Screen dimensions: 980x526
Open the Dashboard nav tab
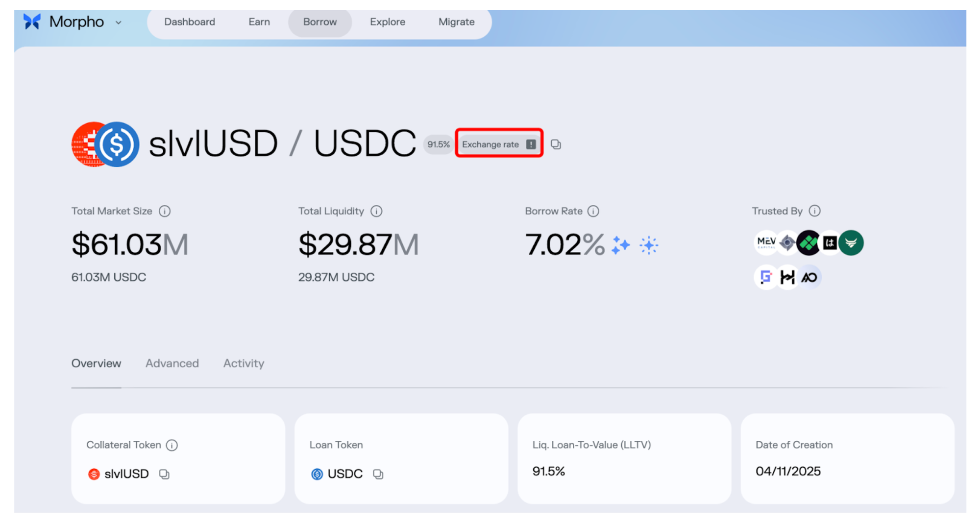[x=189, y=22]
